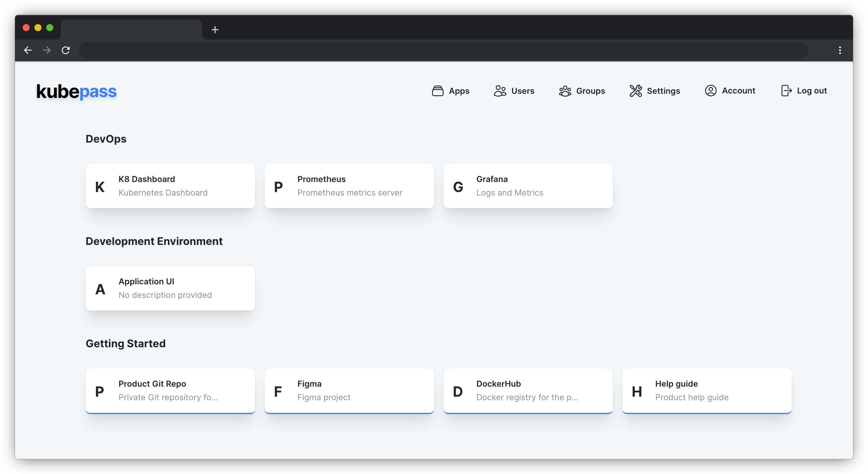
Task: Open the Figma project card
Action: pyautogui.click(x=349, y=390)
